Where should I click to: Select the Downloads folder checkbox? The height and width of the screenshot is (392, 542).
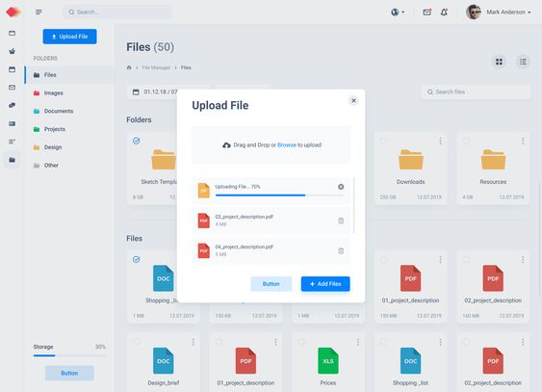click(x=384, y=141)
